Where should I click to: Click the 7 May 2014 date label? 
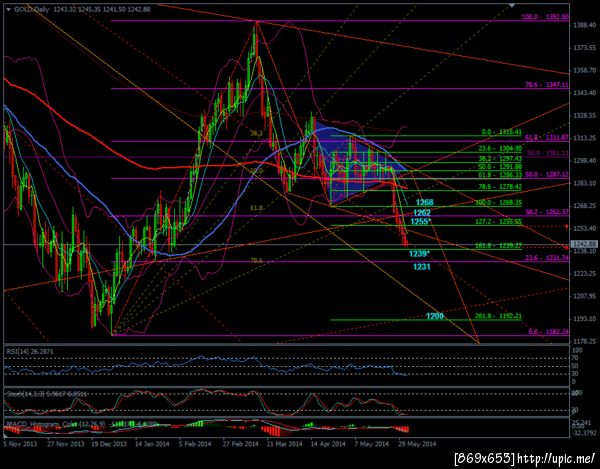pyautogui.click(x=373, y=444)
